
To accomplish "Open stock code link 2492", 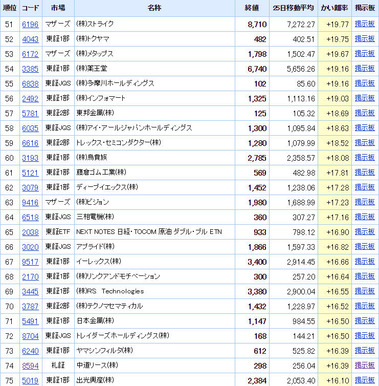I will point(30,99).
